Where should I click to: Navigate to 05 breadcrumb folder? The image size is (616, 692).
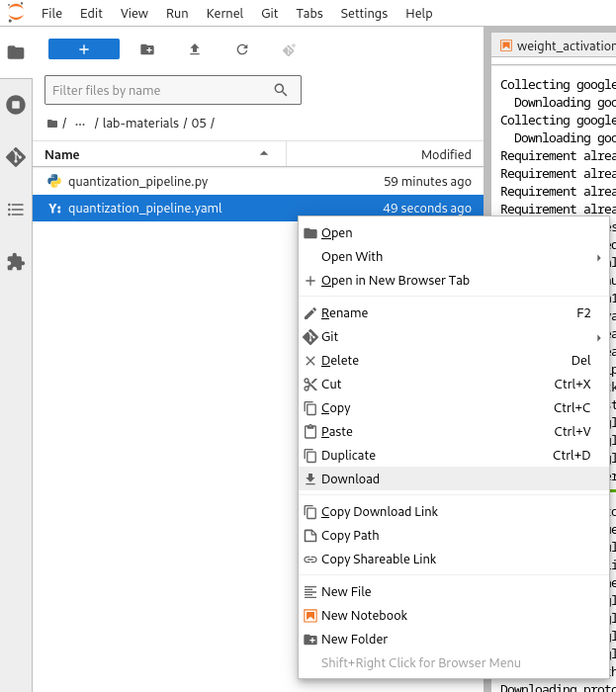tap(199, 124)
